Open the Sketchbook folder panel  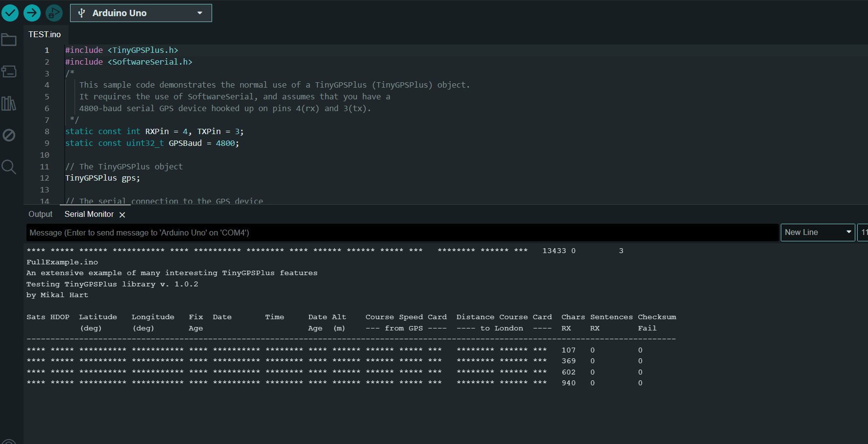(x=9, y=40)
